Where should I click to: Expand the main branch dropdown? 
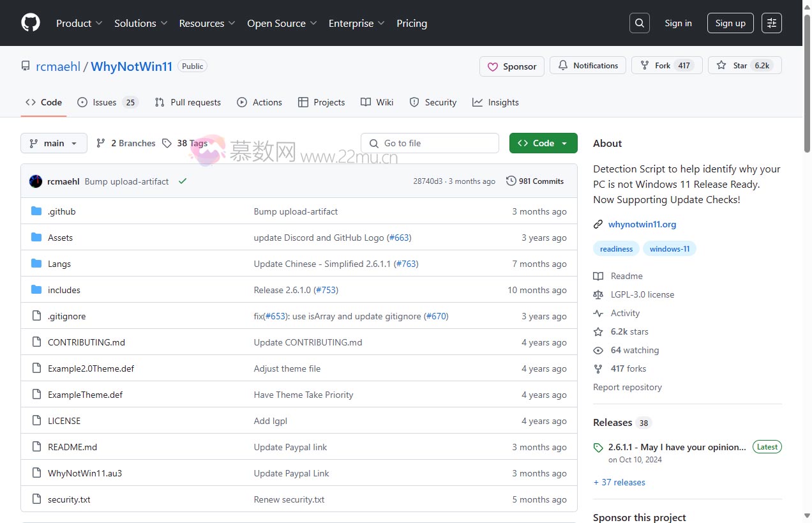54,143
